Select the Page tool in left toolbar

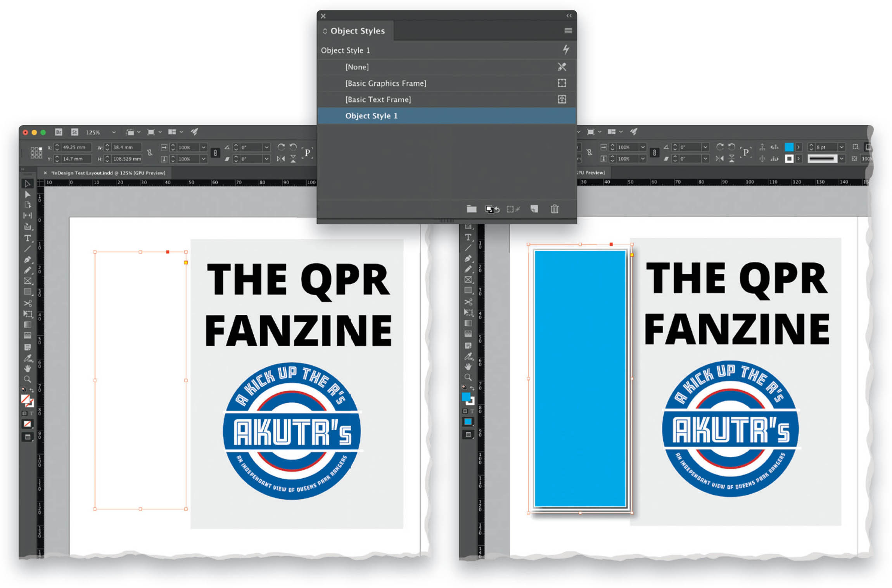point(28,205)
